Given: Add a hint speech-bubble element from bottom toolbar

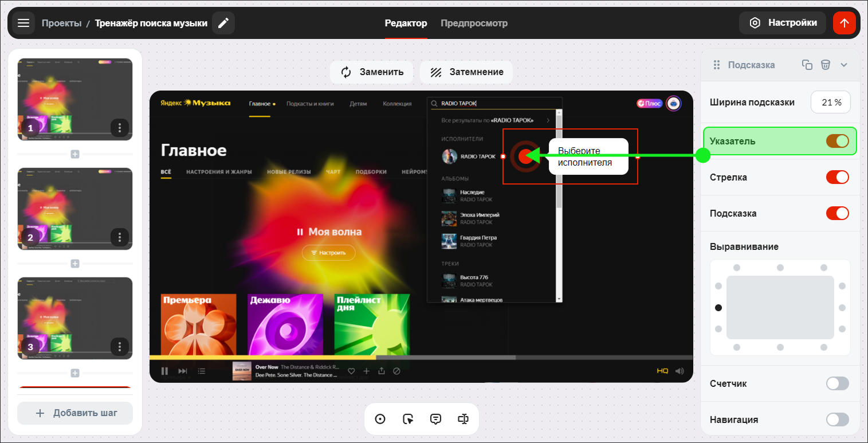Looking at the screenshot, I should 435,419.
